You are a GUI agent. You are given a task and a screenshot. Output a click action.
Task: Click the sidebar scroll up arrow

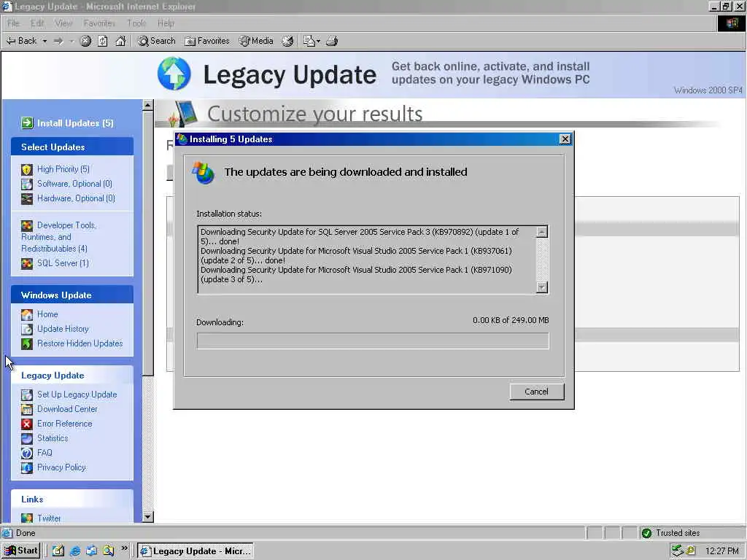point(147,105)
